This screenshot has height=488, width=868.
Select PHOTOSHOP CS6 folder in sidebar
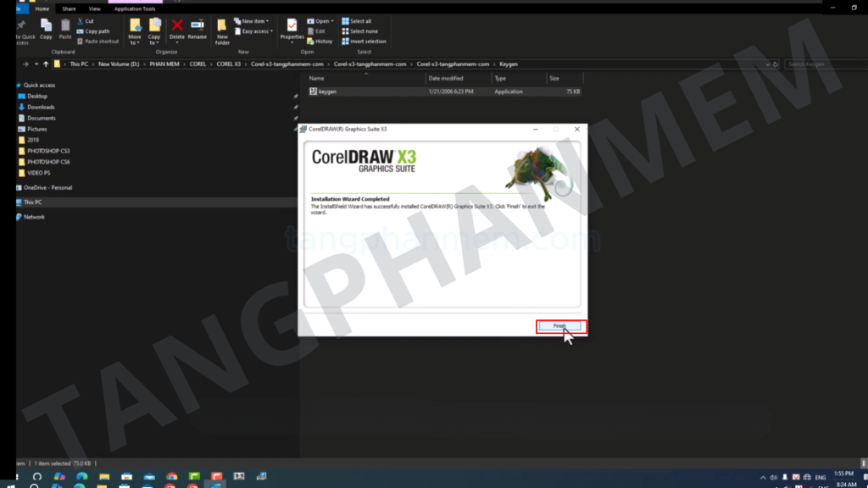(x=48, y=162)
